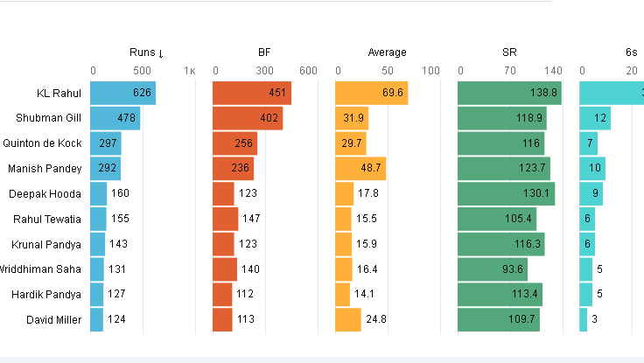
Task: Click the BF column header
Action: pyautogui.click(x=264, y=52)
